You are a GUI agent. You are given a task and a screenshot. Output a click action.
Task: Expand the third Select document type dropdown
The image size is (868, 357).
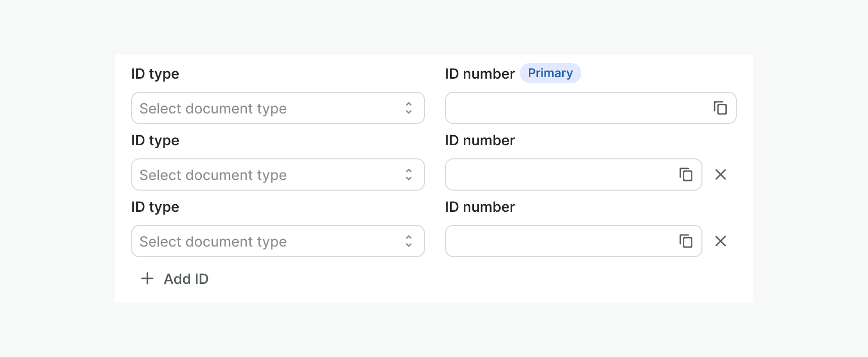(x=267, y=241)
